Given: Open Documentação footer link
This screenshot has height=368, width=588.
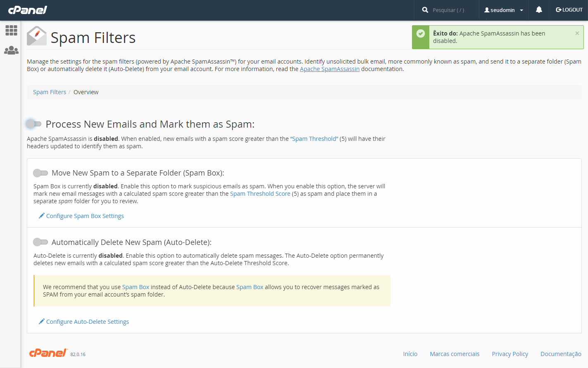Looking at the screenshot, I should click(561, 354).
